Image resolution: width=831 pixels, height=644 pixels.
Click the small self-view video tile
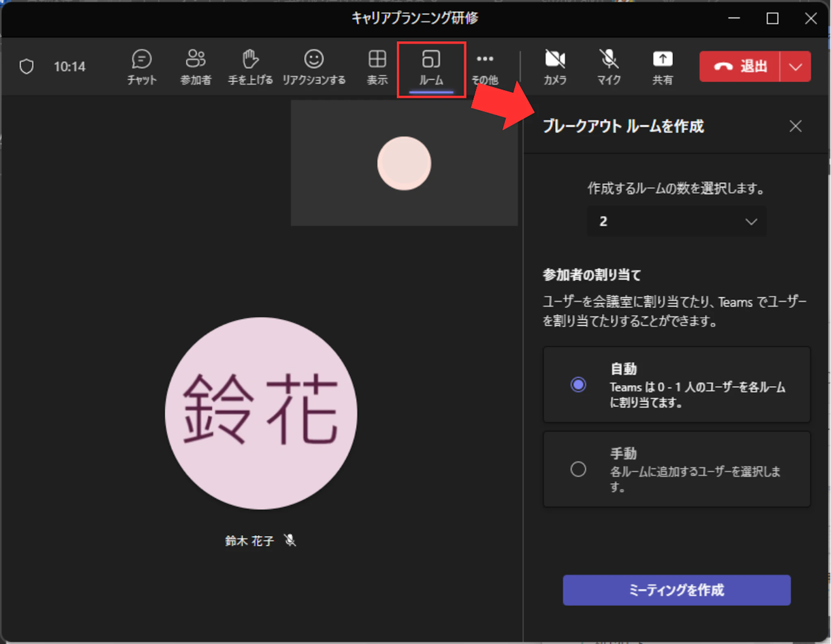404,163
